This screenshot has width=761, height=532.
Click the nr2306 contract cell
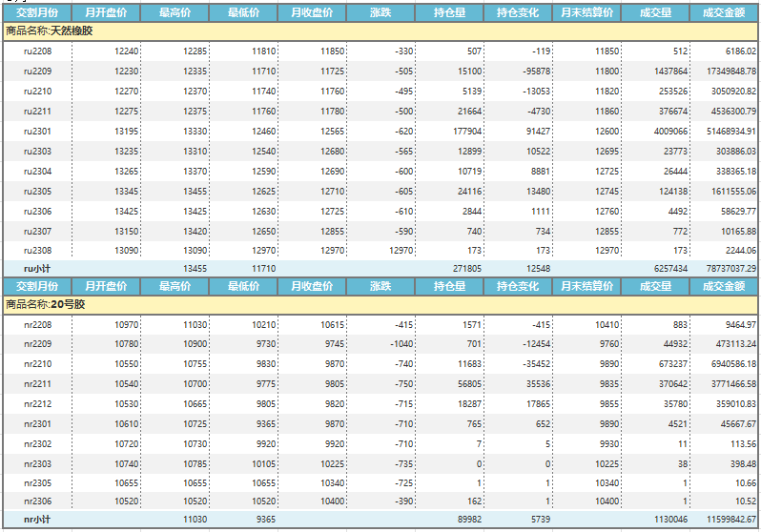pyautogui.click(x=37, y=501)
